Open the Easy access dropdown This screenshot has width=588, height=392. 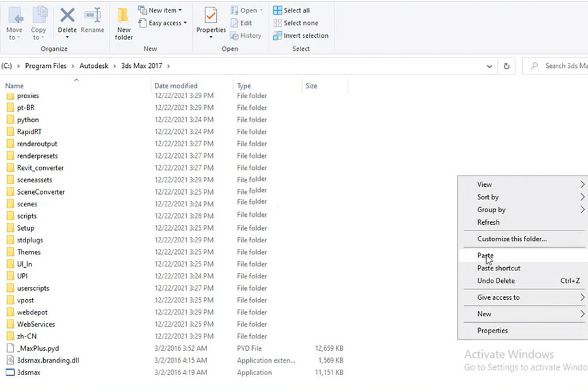(163, 23)
